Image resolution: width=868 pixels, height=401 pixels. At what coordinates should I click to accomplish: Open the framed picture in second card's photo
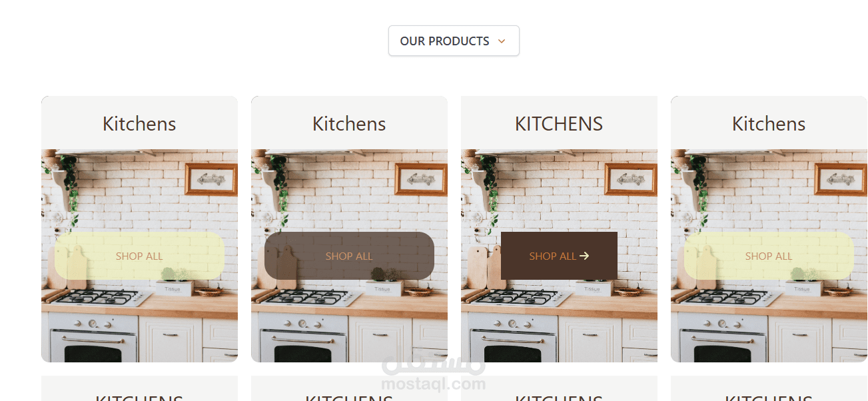tap(420, 179)
